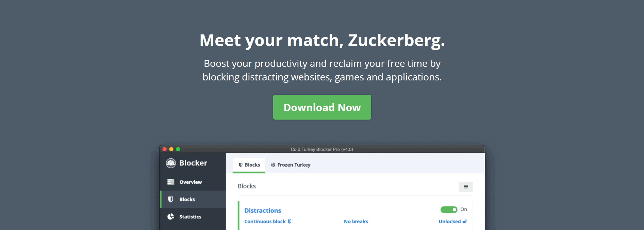Click the shield icon on Blocks tab
Image resolution: width=644 pixels, height=230 pixels.
(241, 165)
